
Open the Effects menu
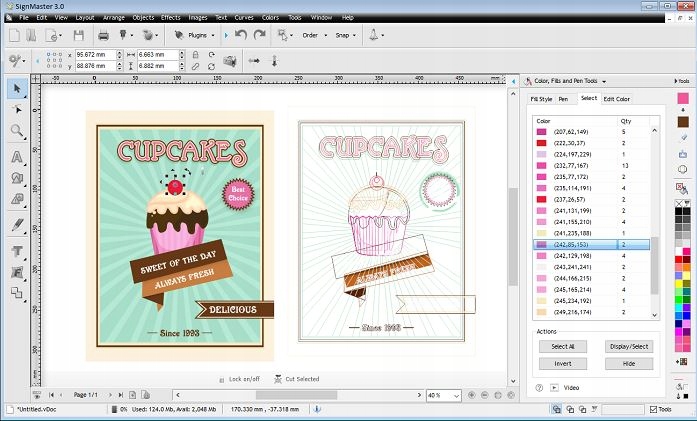171,17
